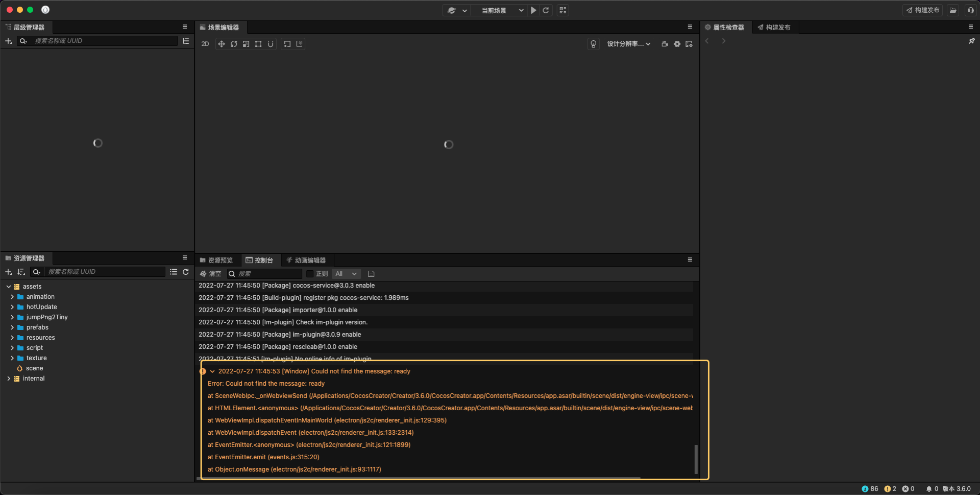Switch to the 动画编辑器 tab

coord(306,260)
